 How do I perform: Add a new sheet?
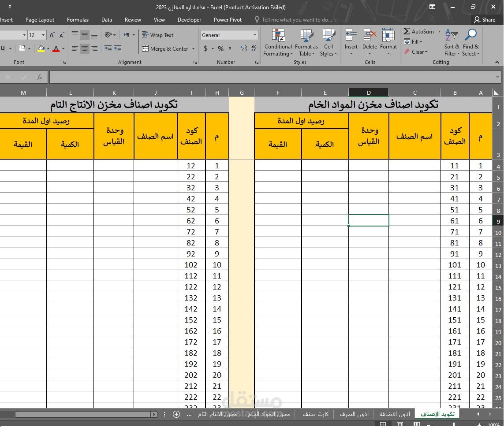[x=176, y=414]
